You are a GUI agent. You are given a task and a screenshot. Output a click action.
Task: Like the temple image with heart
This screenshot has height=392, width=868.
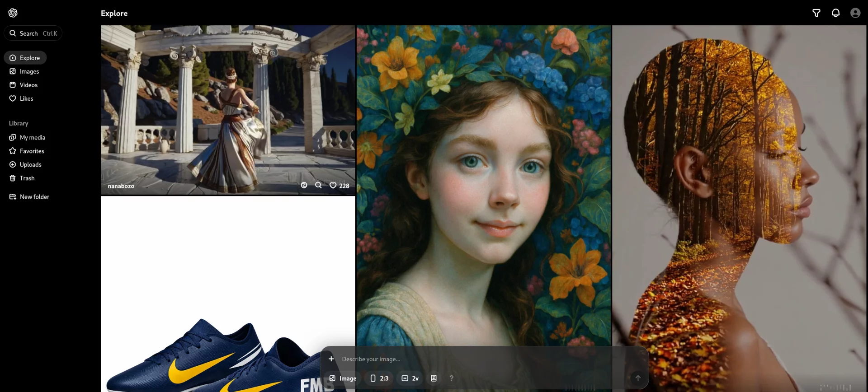pyautogui.click(x=333, y=186)
